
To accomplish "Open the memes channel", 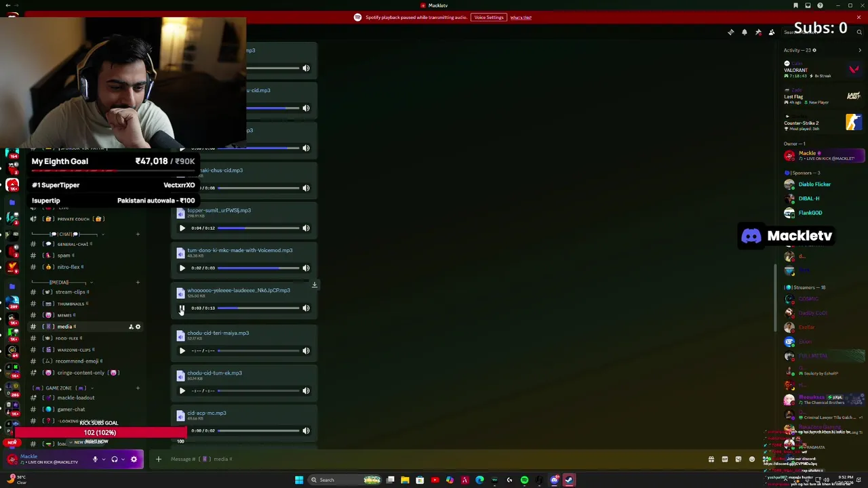I will point(85,315).
